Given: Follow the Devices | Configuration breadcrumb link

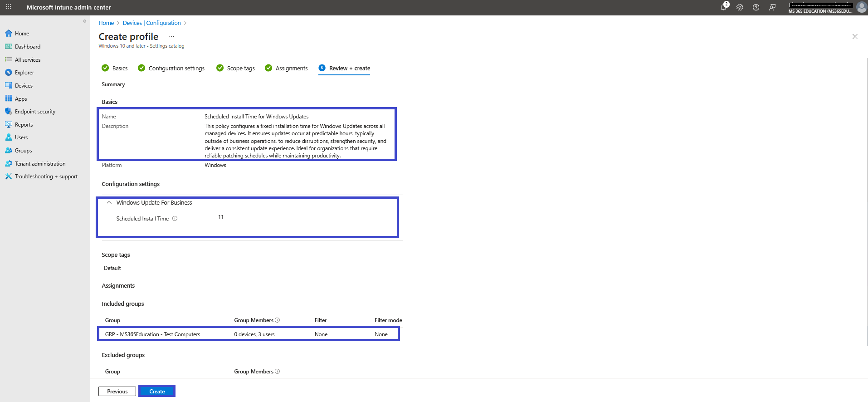Looking at the screenshot, I should coord(151,23).
